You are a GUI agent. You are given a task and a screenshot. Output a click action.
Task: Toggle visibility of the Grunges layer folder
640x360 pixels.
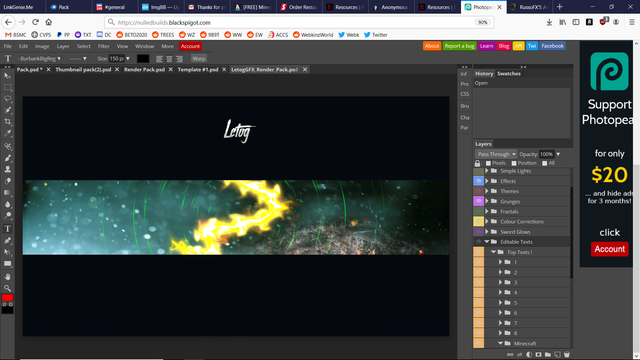click(478, 201)
